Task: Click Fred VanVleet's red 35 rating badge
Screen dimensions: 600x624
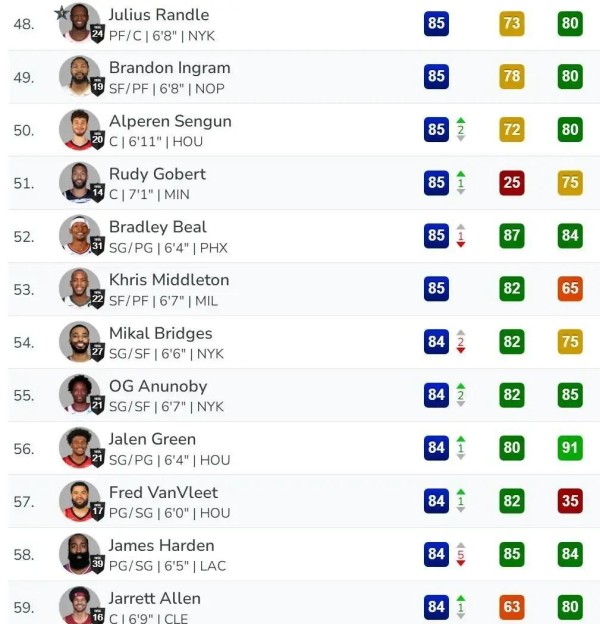Action: (x=570, y=501)
